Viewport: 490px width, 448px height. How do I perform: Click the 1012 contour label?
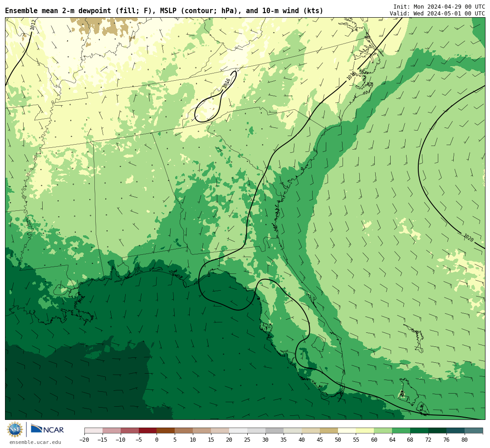[x=33, y=25]
